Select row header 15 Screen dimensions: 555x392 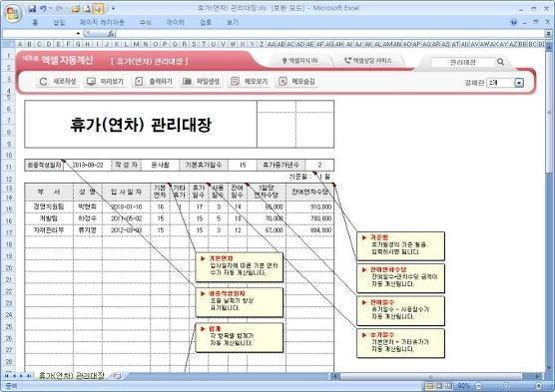pos(9,208)
